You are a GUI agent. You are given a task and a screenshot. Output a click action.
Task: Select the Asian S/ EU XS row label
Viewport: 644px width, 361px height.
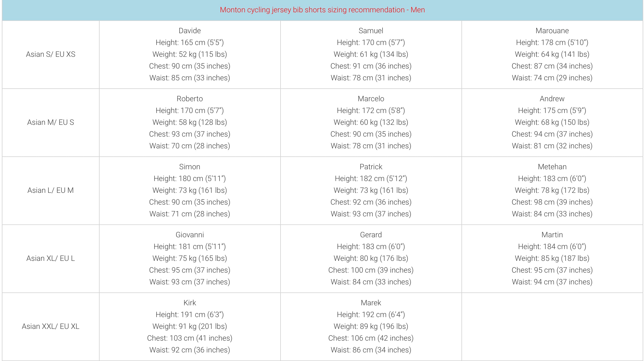tap(51, 54)
